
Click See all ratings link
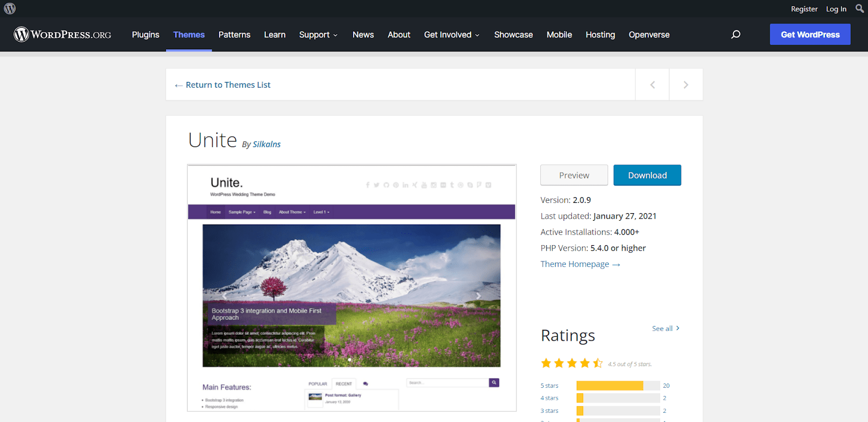pos(666,328)
